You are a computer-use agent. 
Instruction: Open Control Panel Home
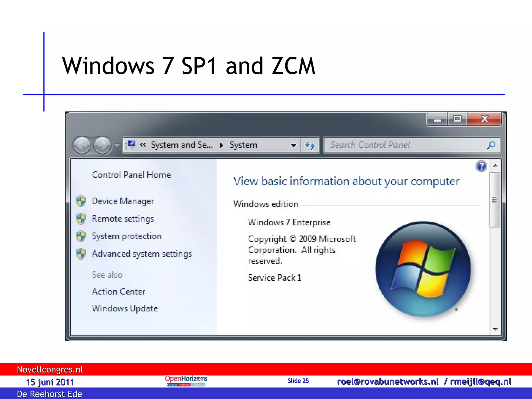click(x=131, y=175)
